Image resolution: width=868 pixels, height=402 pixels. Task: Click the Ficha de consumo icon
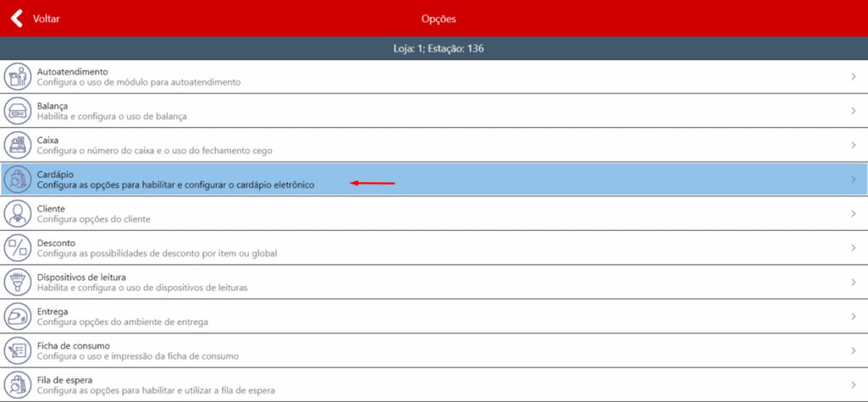coord(17,350)
